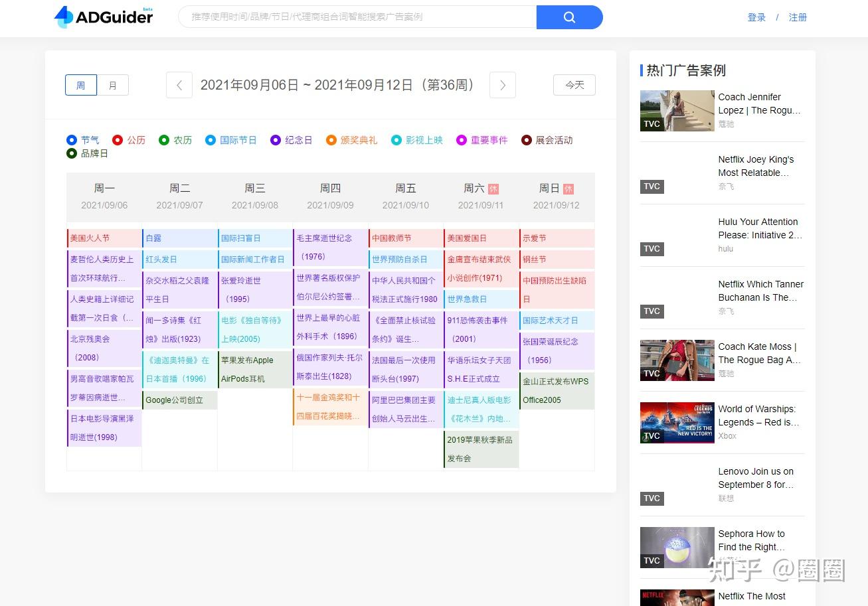Toggle the 国际节日 category filter
The image size is (868, 606).
(x=231, y=140)
